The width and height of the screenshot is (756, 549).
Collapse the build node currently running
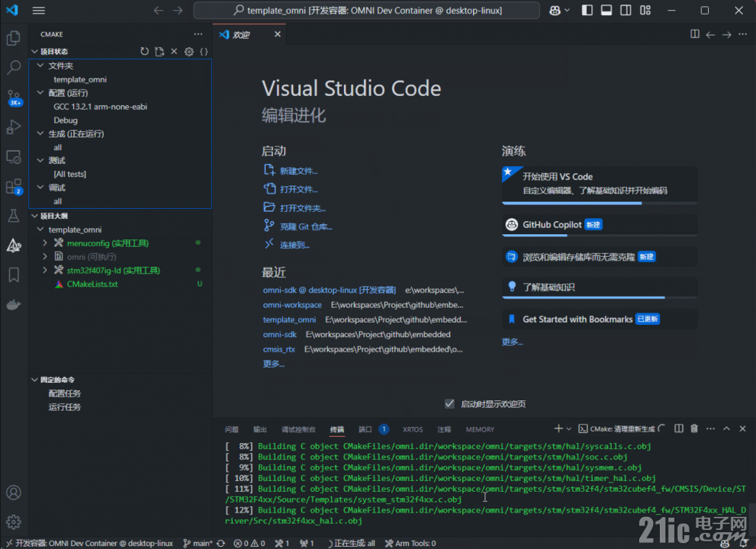[40, 133]
